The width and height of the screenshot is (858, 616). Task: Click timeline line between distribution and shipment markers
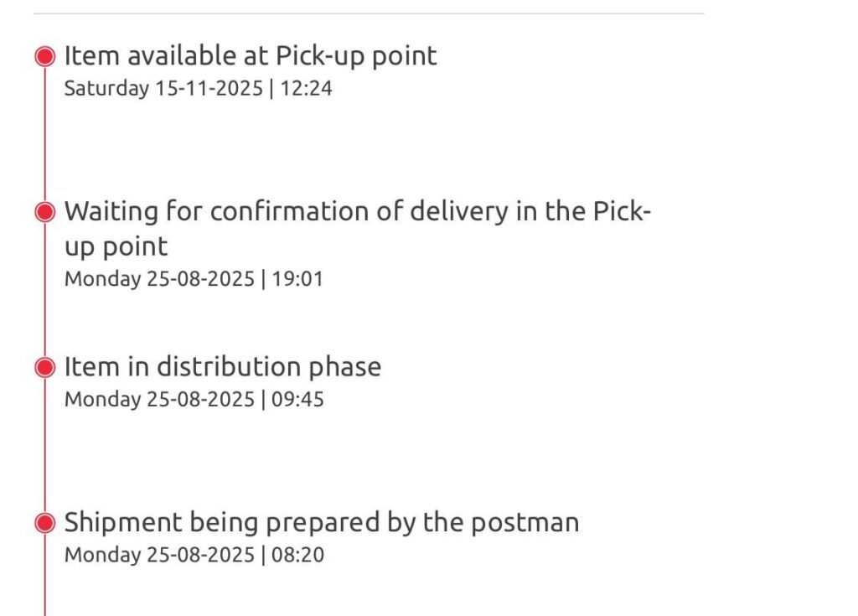45,445
